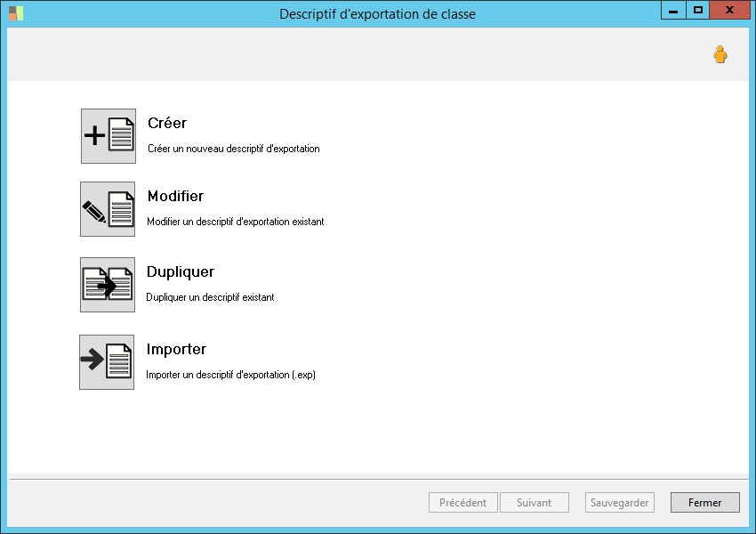Select the Importer heading text
Viewport: 756px width, 534px height.
pyautogui.click(x=176, y=349)
